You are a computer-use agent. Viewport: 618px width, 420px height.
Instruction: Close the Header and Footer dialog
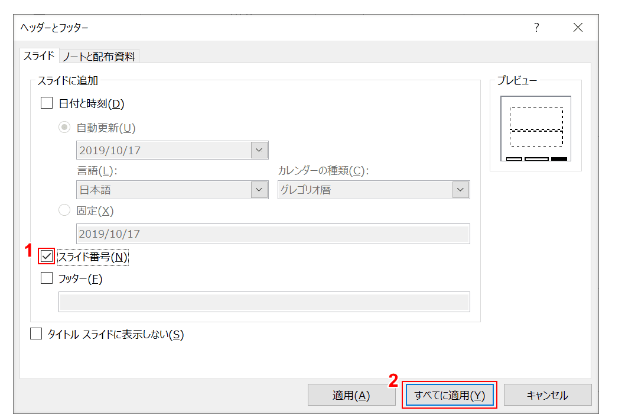pos(578,28)
